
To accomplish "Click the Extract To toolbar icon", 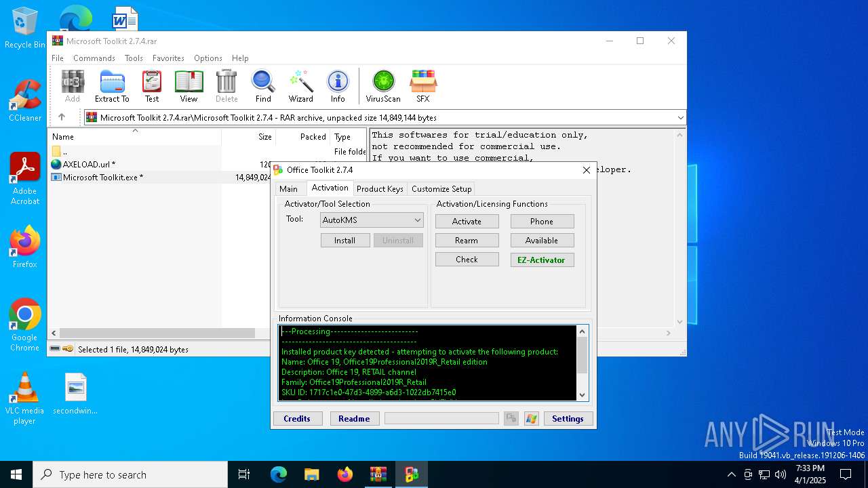I will click(x=112, y=86).
